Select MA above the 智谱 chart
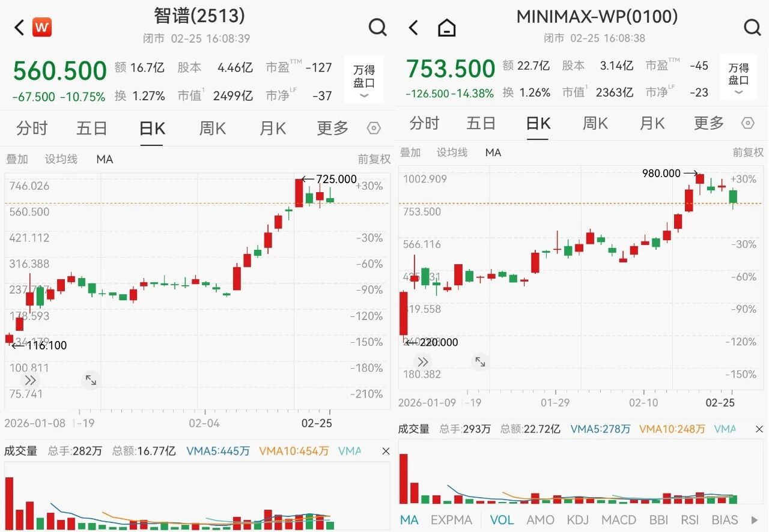Viewport: 769px width, 532px height. pyautogui.click(x=105, y=159)
